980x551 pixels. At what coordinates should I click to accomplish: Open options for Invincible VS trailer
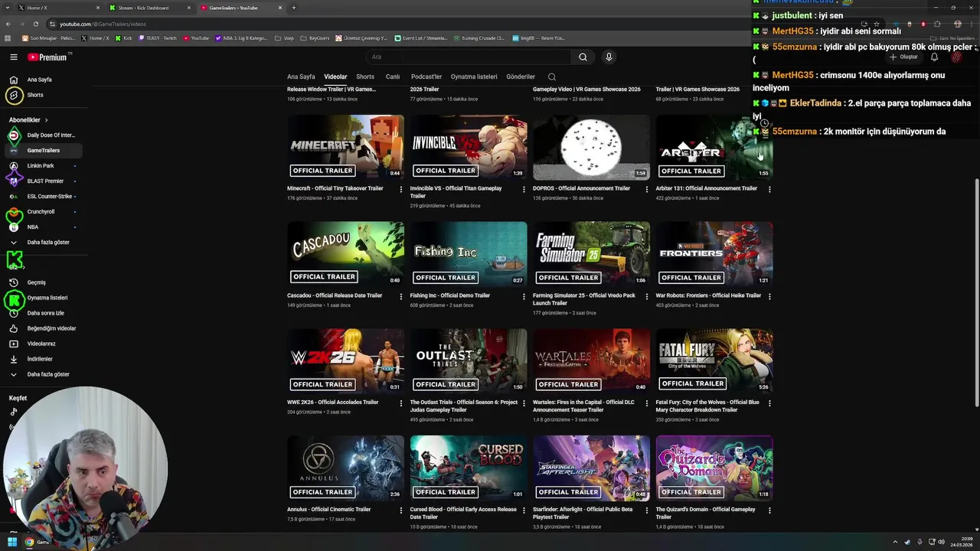click(524, 189)
